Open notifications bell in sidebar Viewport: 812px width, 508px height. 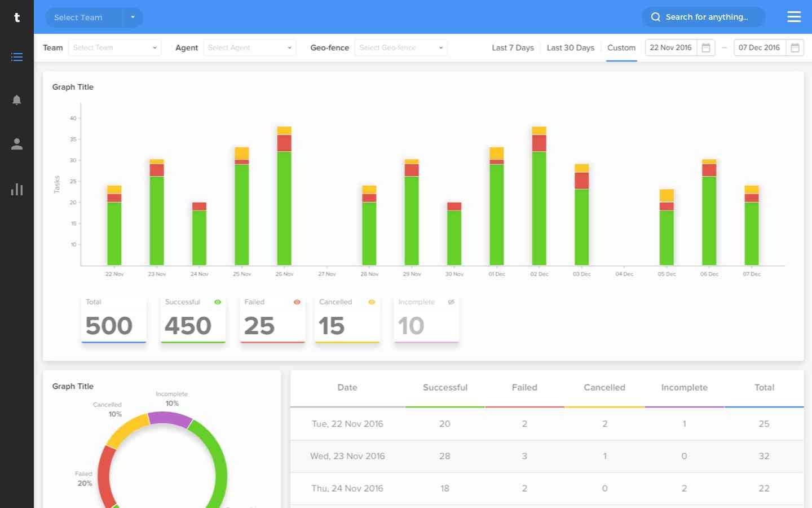click(17, 100)
